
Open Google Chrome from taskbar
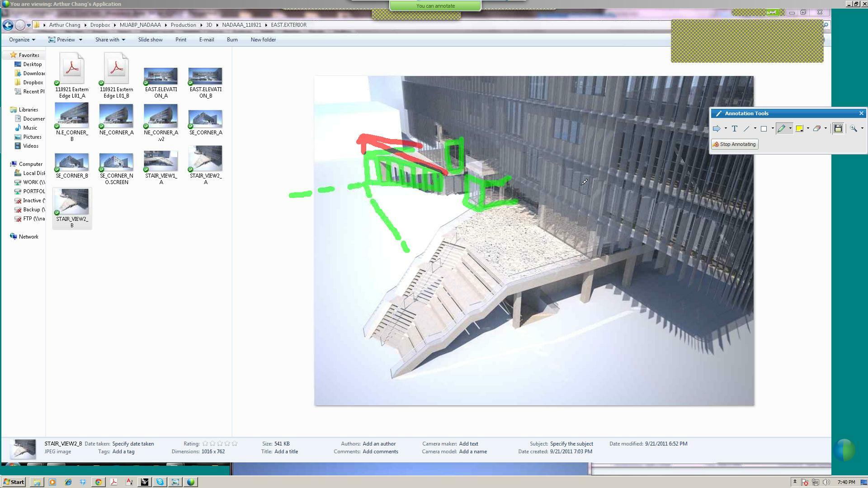98,482
